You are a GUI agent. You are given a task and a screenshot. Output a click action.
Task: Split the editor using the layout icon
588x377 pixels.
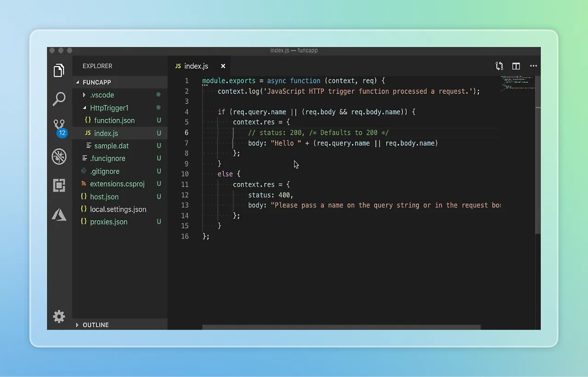(x=515, y=66)
